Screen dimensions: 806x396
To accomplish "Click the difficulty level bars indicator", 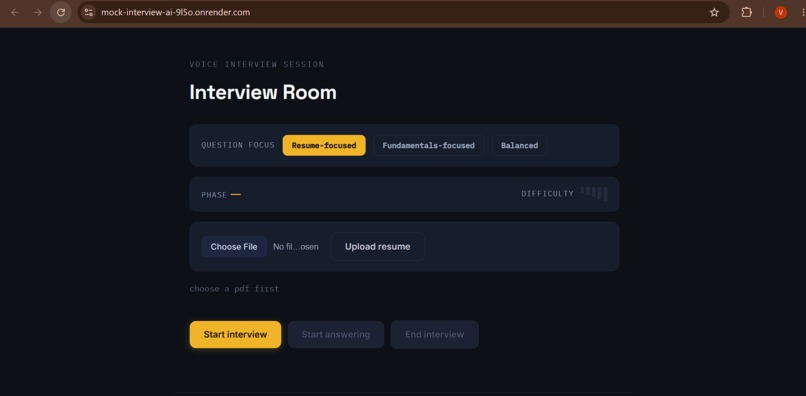I will point(594,193).
